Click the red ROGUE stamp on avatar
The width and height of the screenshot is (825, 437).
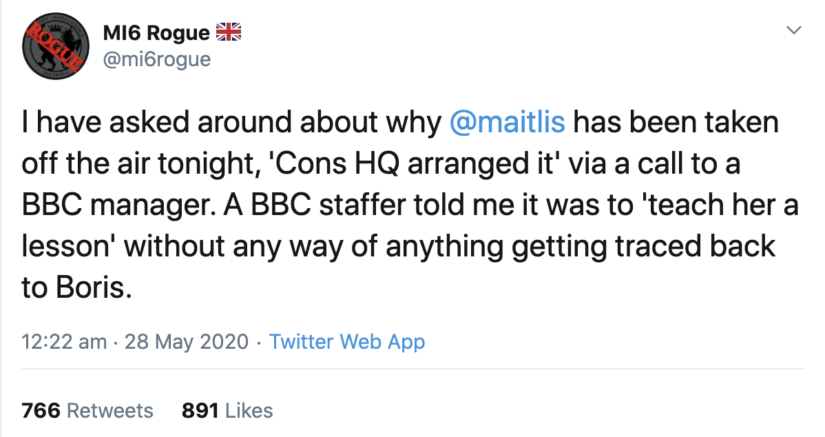(55, 45)
